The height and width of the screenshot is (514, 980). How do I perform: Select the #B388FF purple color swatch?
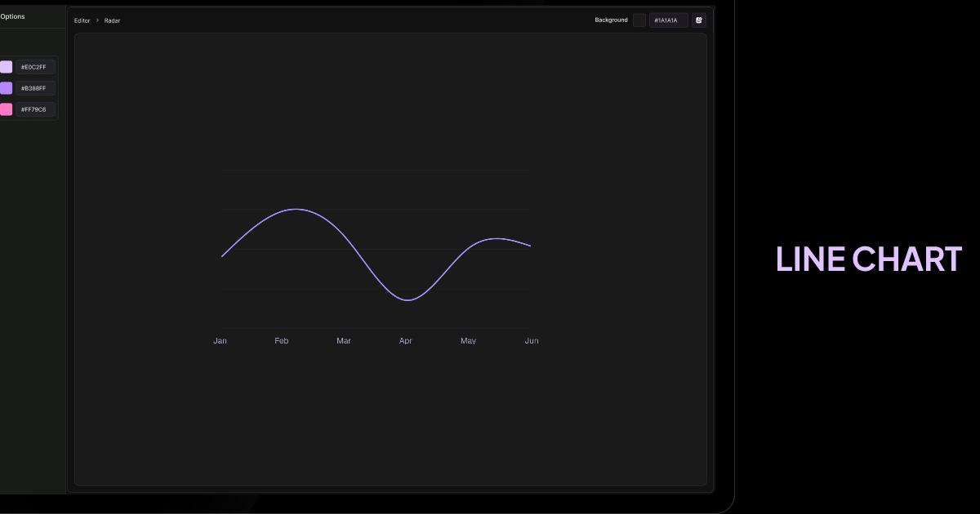pos(7,88)
